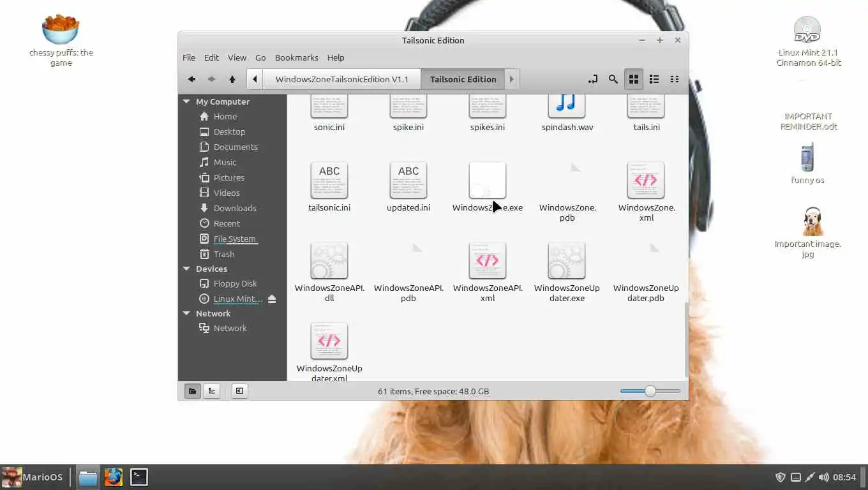Select the WindowsZoneUpdater.exe file icon
This screenshot has height=490, width=868.
coord(567,260)
